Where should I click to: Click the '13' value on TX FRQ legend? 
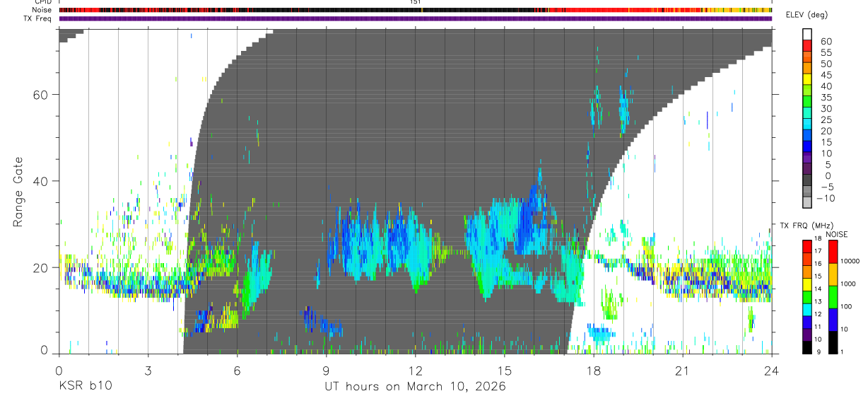818,301
